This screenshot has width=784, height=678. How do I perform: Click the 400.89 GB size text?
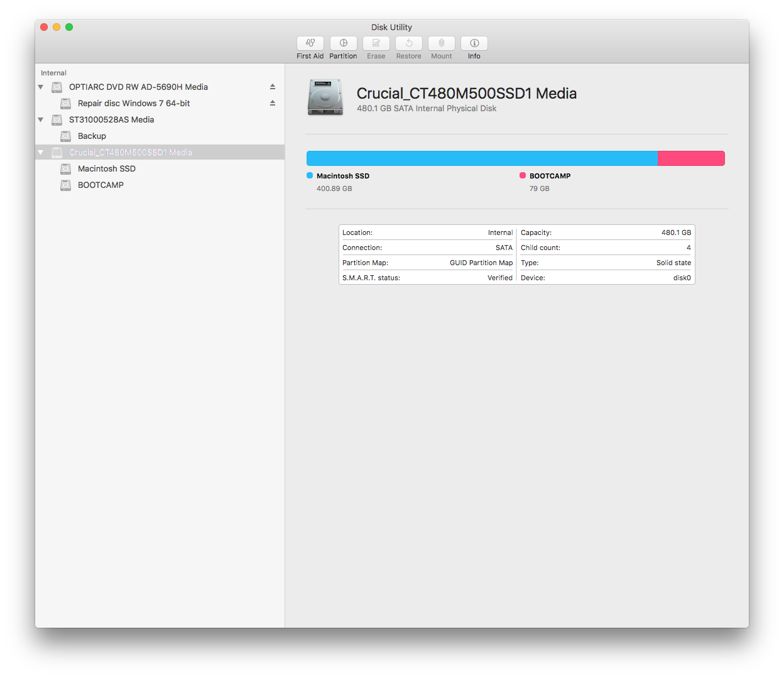coord(334,189)
